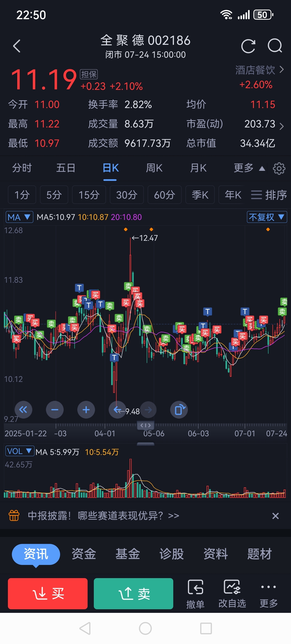Open 诊股 stock diagnosis tab
291x644 pixels.
coord(172,554)
